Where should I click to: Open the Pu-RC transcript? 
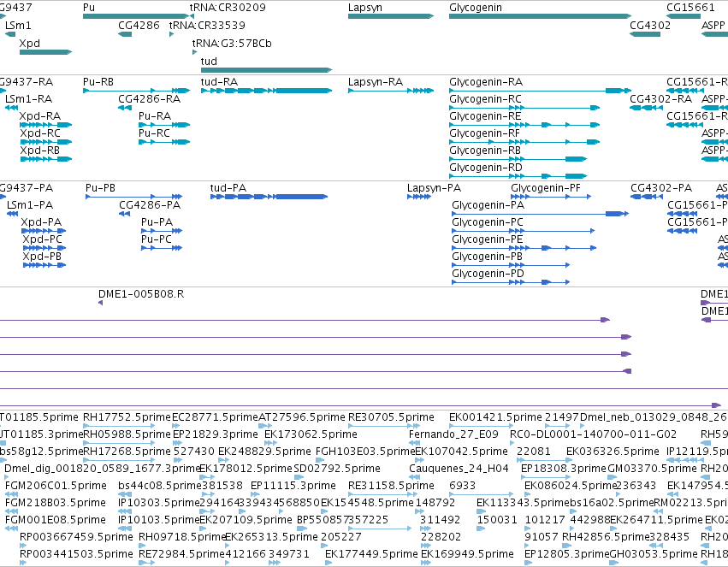(164, 142)
